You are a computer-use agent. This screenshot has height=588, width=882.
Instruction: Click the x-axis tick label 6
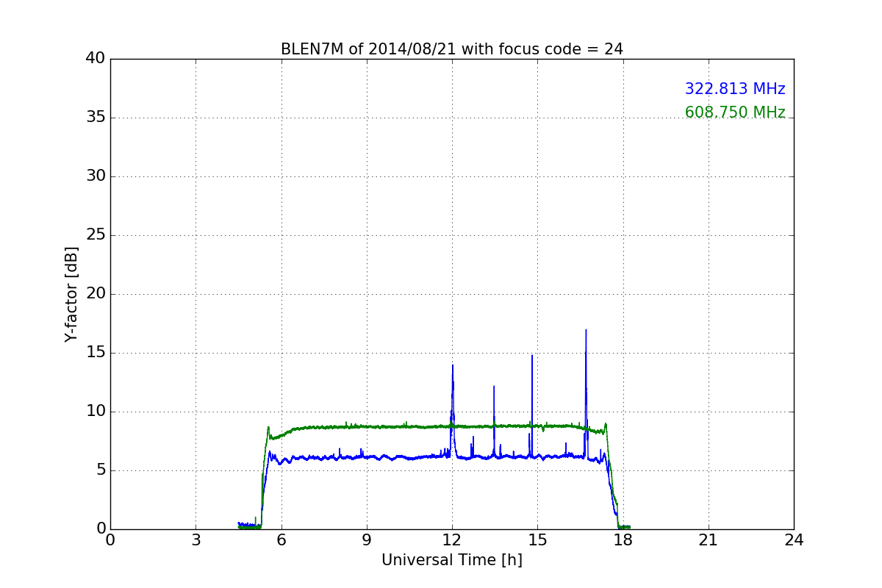pyautogui.click(x=281, y=540)
